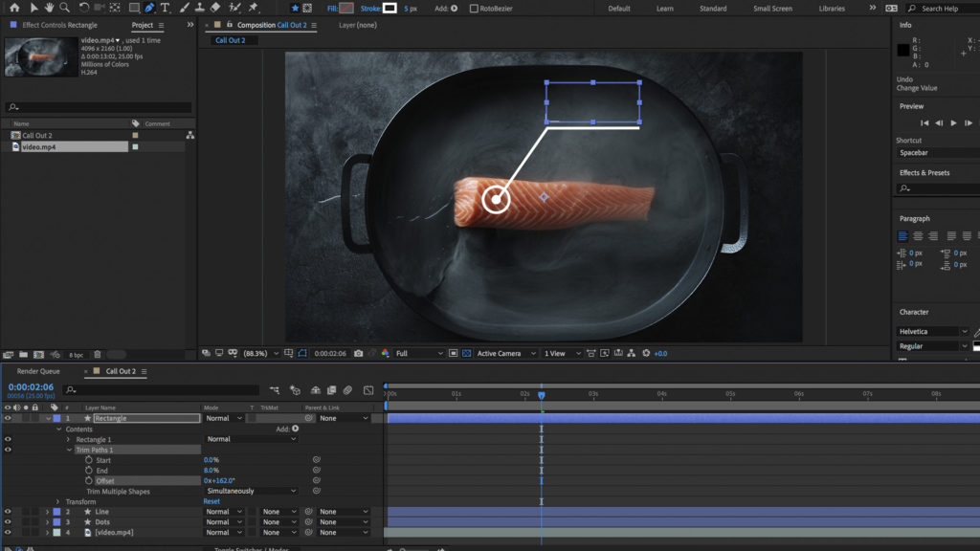
Task: Take snapshot with the camera icon
Action: click(358, 353)
